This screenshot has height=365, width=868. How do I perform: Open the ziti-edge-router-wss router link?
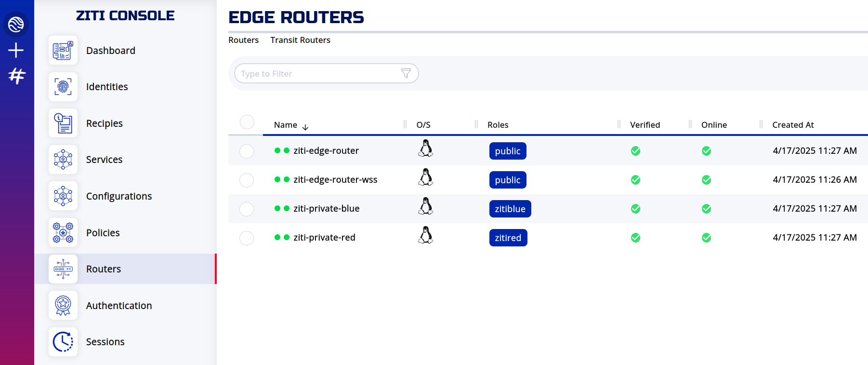click(x=335, y=179)
